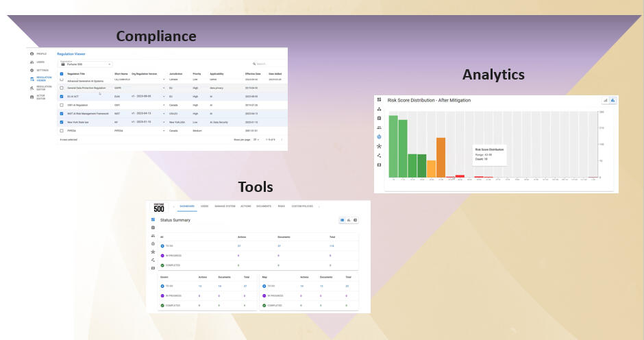Click the people icon in Analytics sidebar
The width and height of the screenshot is (644, 340).
(379, 127)
